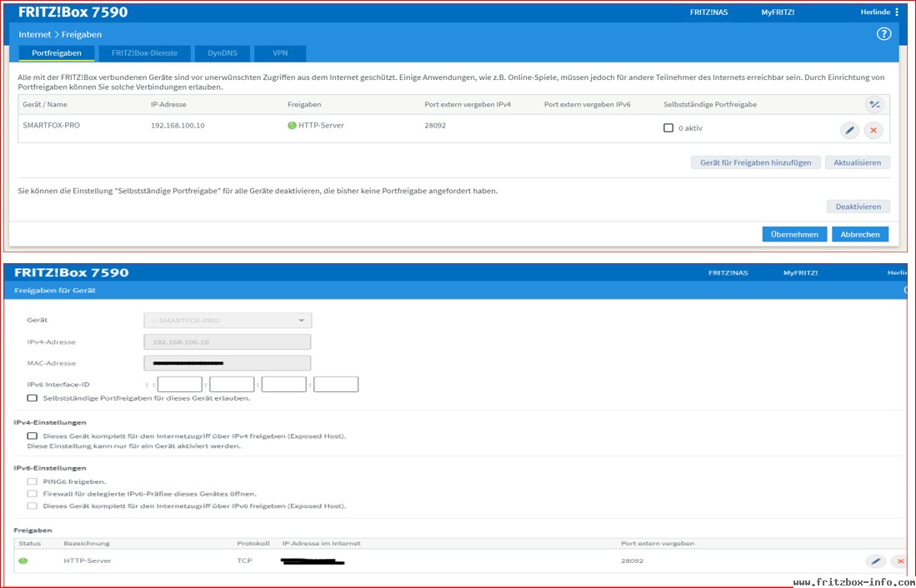The height and width of the screenshot is (588, 916).
Task: Enable Selbstständige Portfreigaben für dieses Gerät
Action: pos(33,398)
